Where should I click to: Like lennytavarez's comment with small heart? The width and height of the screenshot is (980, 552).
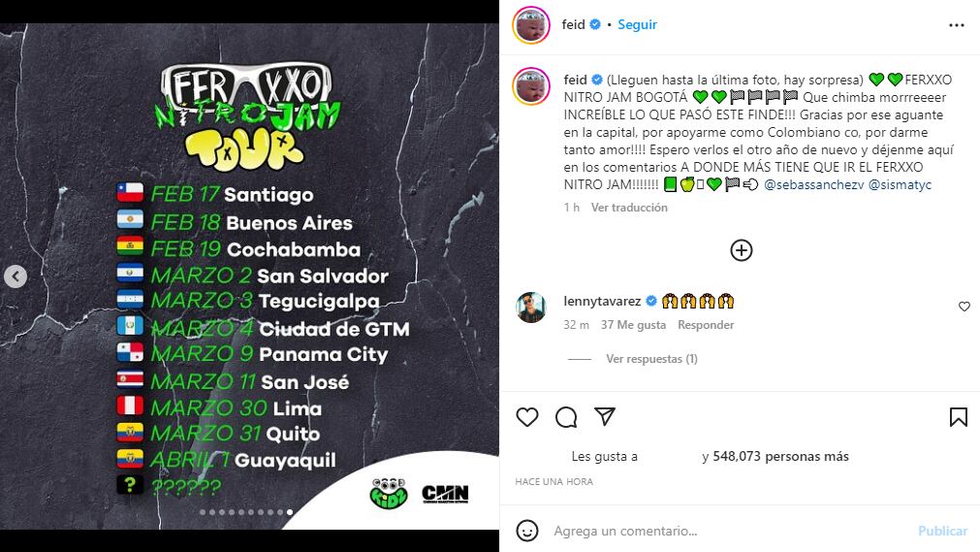[964, 306]
